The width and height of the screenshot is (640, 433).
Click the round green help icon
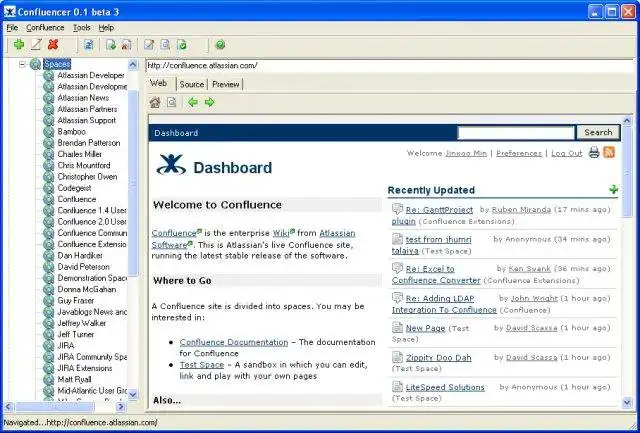coord(220,44)
